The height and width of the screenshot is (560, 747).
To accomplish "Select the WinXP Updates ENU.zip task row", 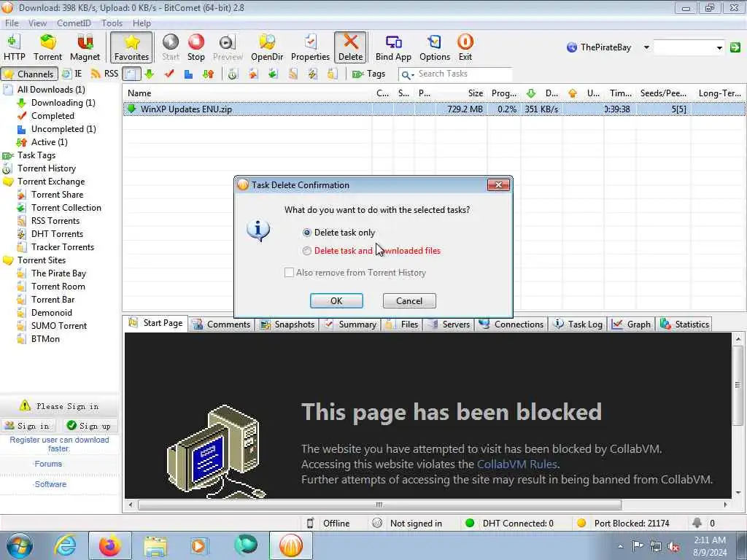I will click(x=433, y=109).
